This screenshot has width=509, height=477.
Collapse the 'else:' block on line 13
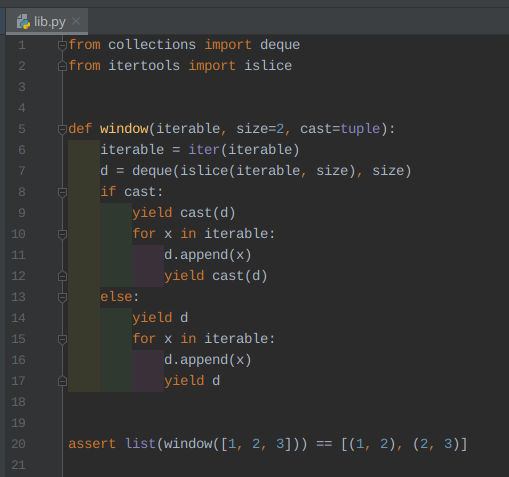point(62,297)
